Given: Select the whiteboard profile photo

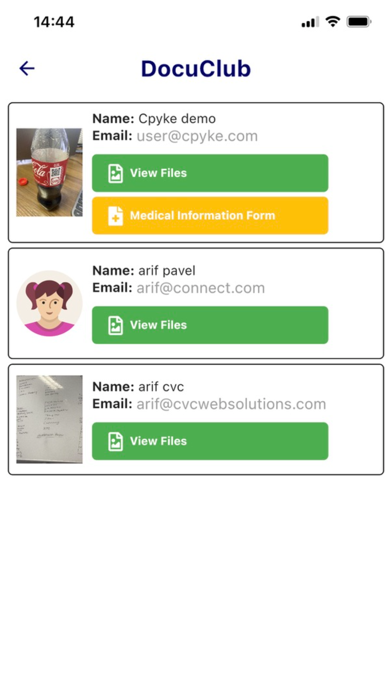Looking at the screenshot, I should click(49, 419).
